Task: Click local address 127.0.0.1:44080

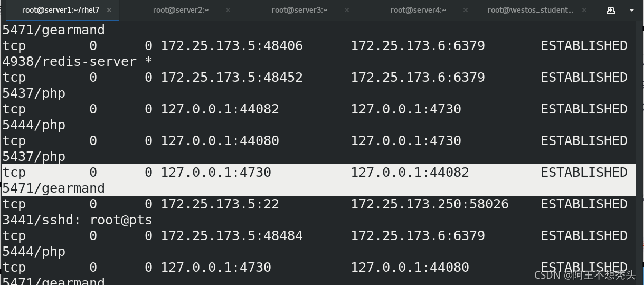Action: coord(220,141)
